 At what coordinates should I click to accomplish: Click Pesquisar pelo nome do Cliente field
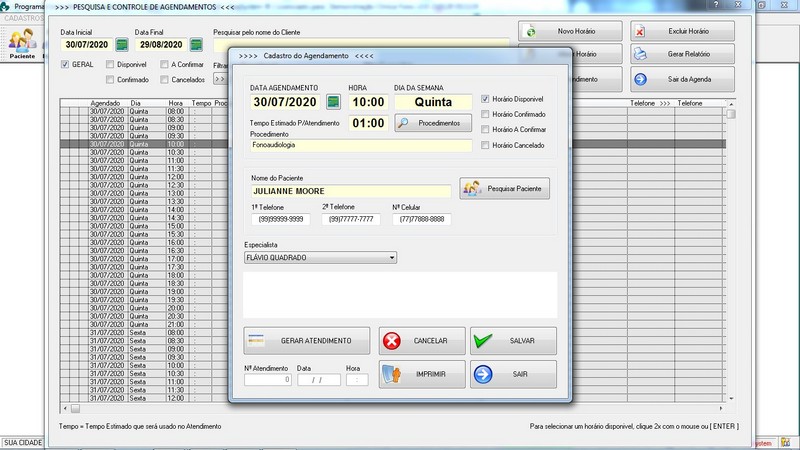coord(361,45)
